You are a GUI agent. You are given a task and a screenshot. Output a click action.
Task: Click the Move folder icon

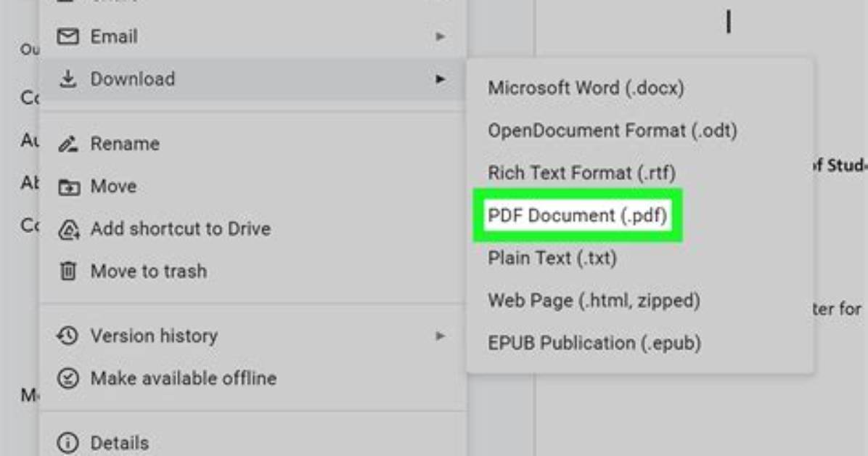(69, 187)
